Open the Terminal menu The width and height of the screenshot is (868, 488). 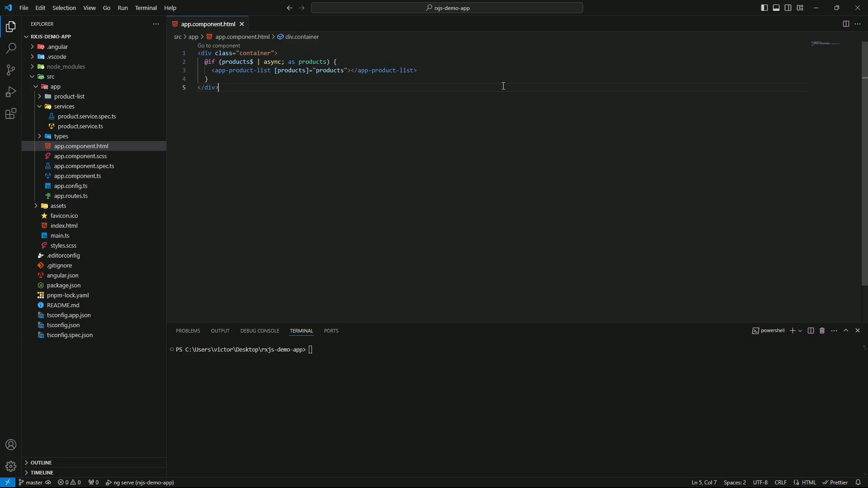point(146,8)
